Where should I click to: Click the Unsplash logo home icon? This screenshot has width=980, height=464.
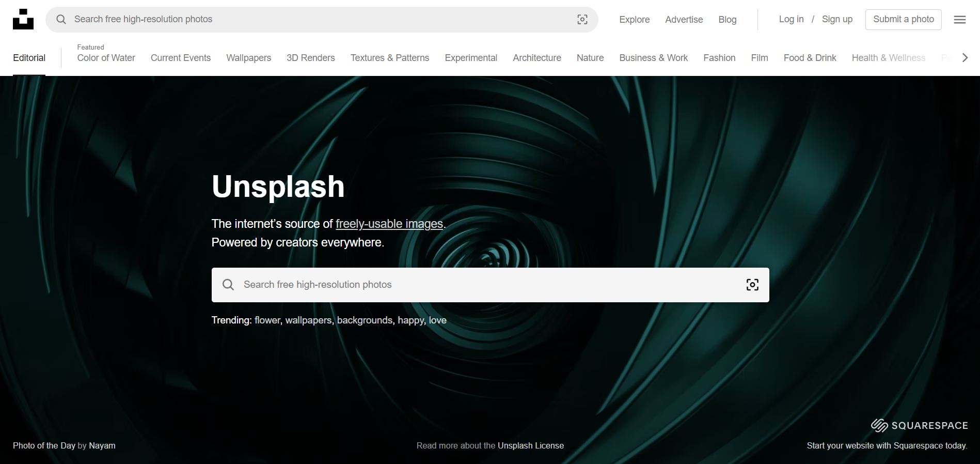pos(23,19)
